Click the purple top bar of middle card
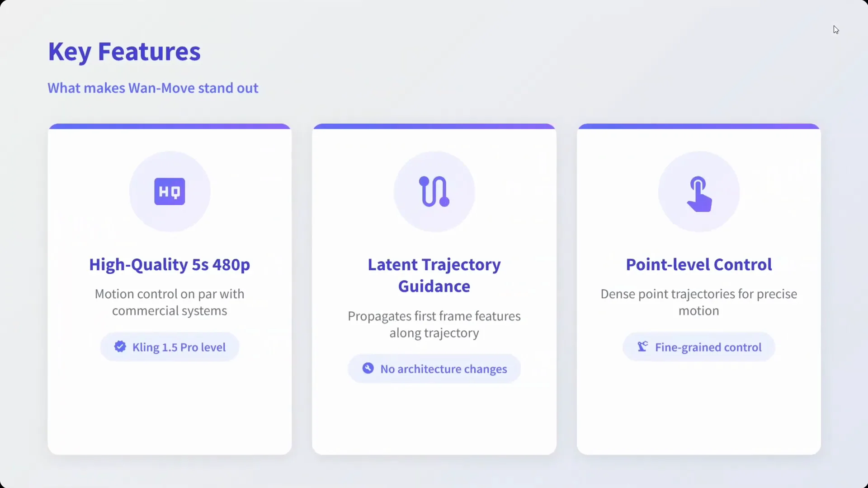868x488 pixels. (434, 127)
